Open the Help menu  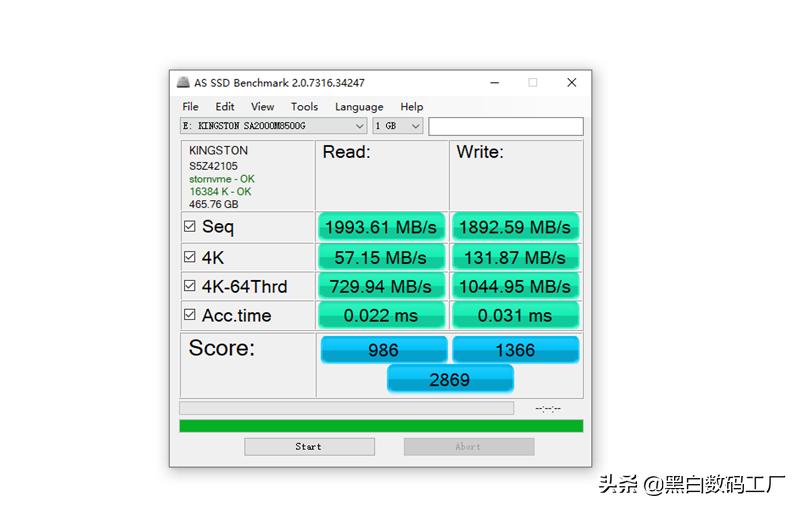coord(411,107)
